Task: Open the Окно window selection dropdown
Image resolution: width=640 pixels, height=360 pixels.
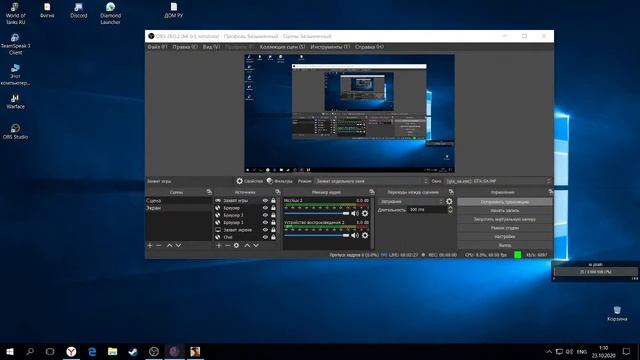Action: (x=498, y=181)
